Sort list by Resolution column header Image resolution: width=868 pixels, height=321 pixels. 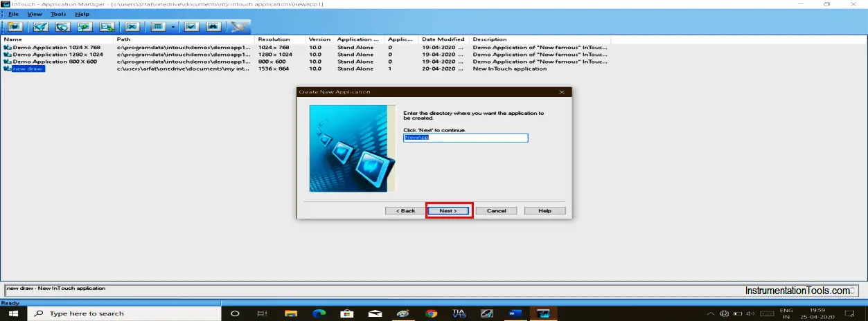click(x=281, y=39)
